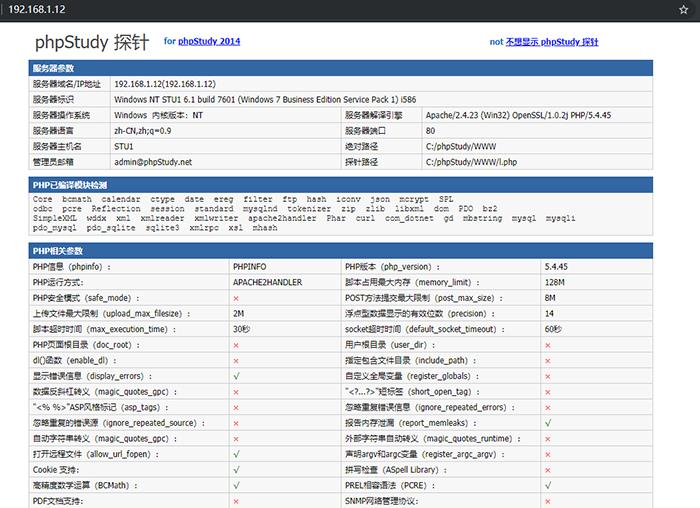The height and width of the screenshot is (508, 700).
Task: Click the APACHE2HANDLER run mode value
Action: point(267,282)
